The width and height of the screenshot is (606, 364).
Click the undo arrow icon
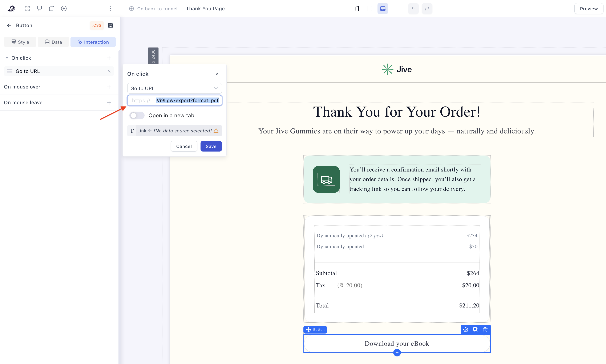[x=413, y=9]
